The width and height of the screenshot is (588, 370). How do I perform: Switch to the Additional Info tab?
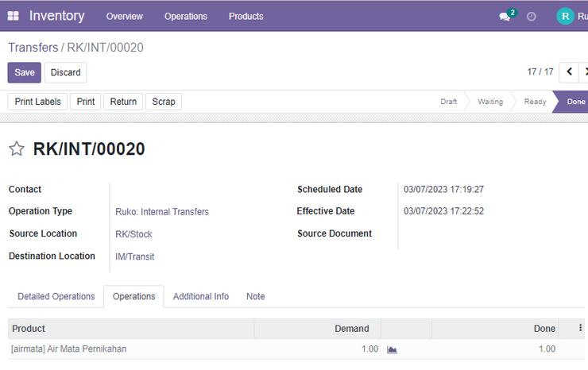pyautogui.click(x=200, y=296)
